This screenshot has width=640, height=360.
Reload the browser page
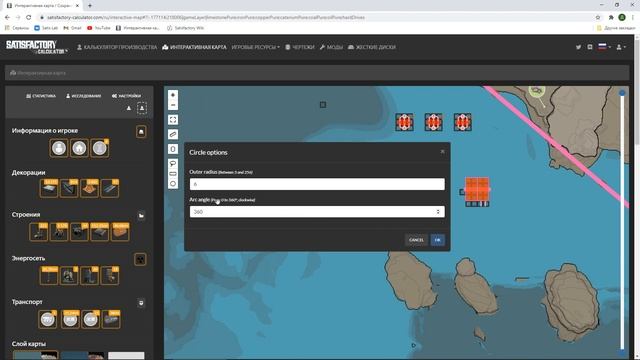coord(28,17)
